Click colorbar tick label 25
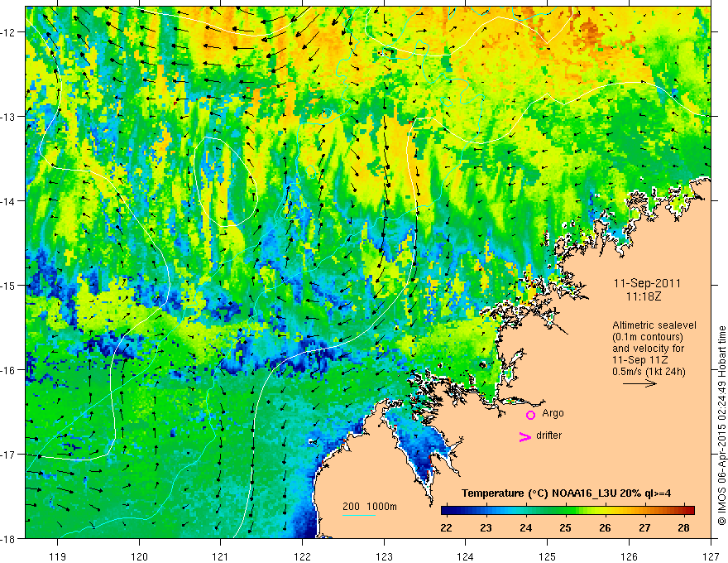This screenshot has width=728, height=563. [x=565, y=527]
